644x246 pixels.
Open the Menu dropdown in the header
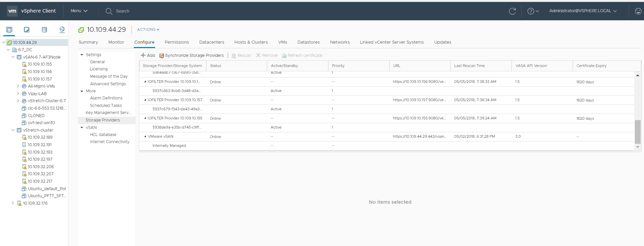(79, 11)
